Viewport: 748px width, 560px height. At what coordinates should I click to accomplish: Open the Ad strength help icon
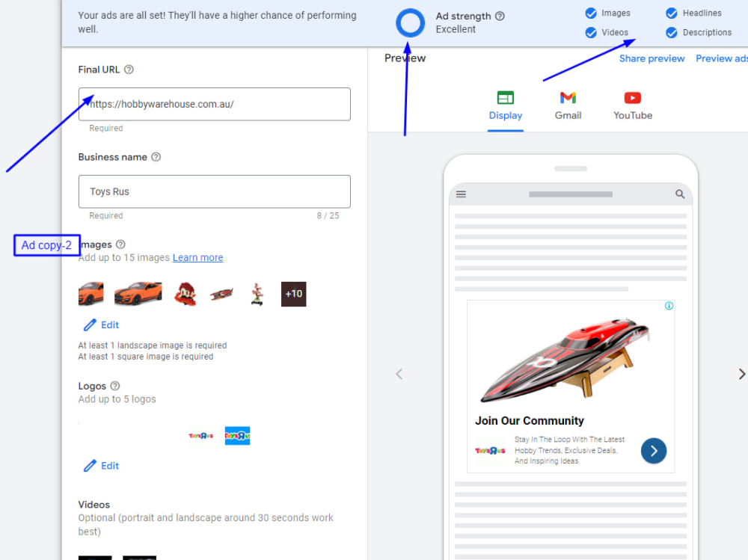500,16
